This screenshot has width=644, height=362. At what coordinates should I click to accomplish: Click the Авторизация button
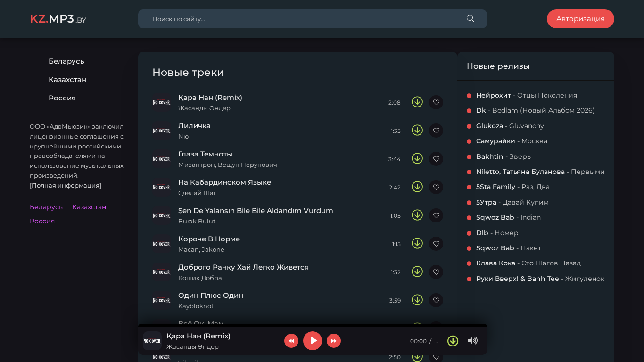(x=580, y=19)
